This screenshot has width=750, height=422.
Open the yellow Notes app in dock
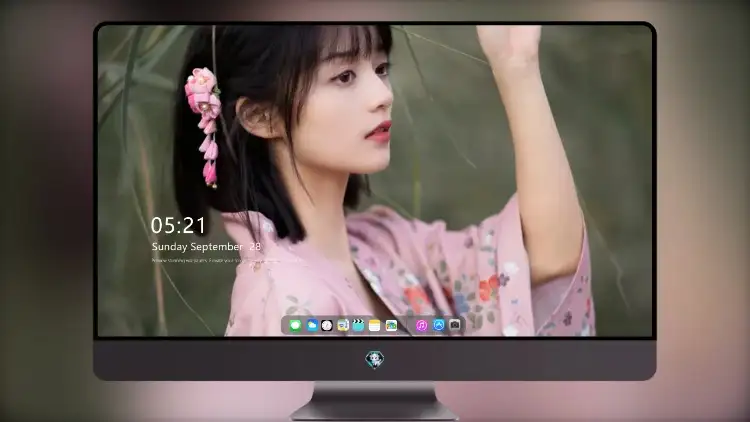click(375, 326)
